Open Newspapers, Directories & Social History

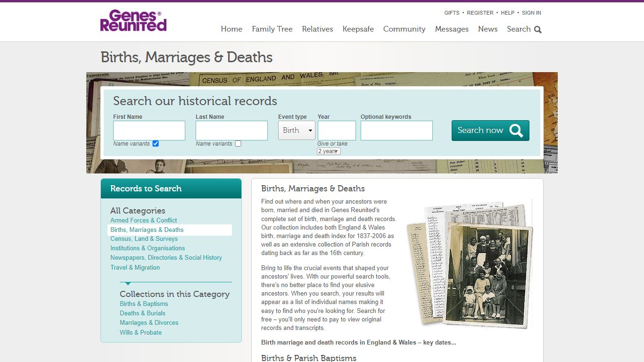tap(166, 257)
